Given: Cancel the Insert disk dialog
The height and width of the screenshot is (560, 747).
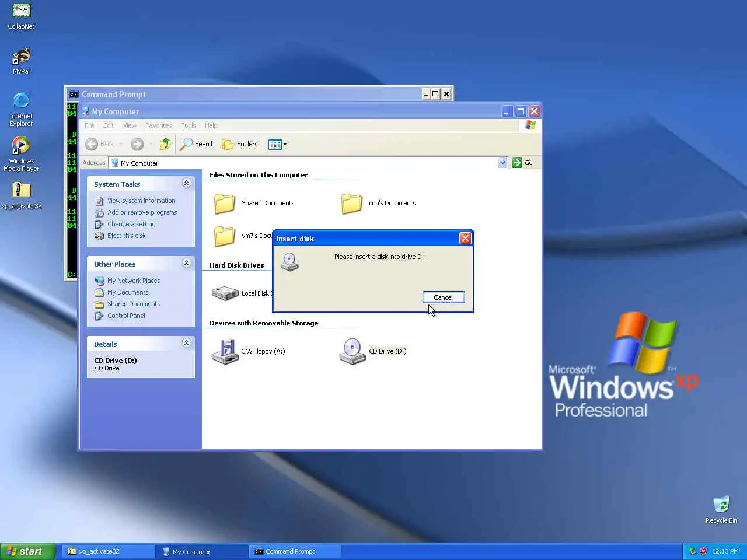Looking at the screenshot, I should click(x=444, y=297).
